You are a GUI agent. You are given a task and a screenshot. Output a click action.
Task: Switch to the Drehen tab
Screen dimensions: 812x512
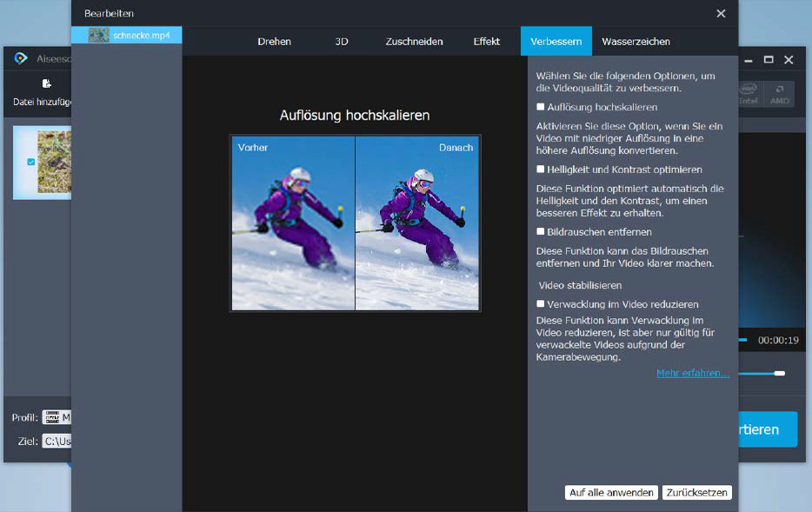pyautogui.click(x=274, y=41)
